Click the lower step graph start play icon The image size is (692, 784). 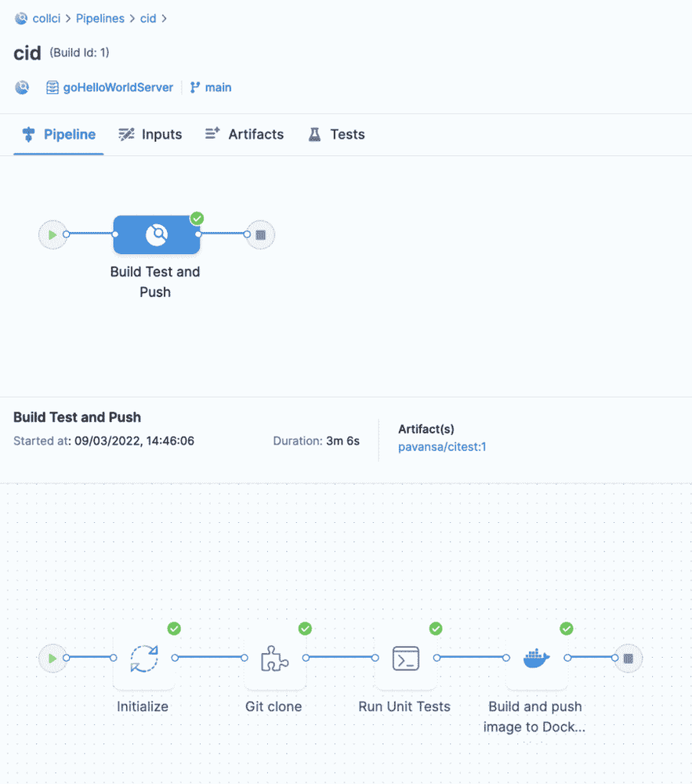pyautogui.click(x=53, y=659)
